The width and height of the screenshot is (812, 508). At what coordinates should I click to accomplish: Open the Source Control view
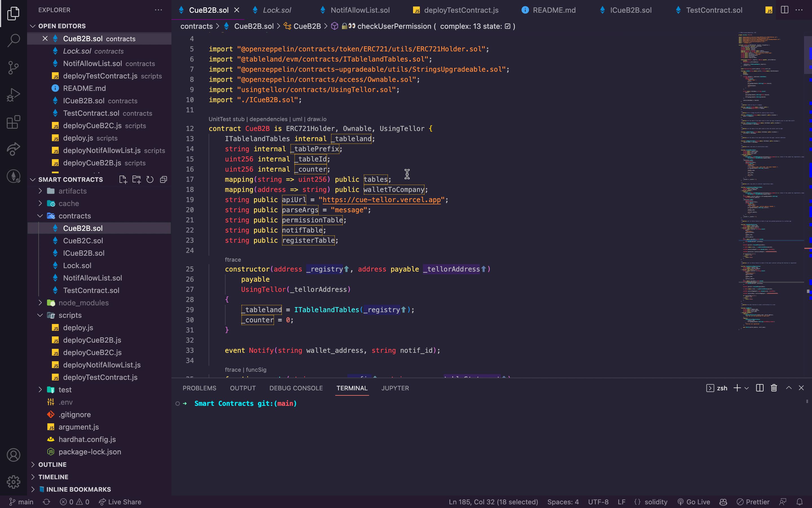[x=14, y=67]
